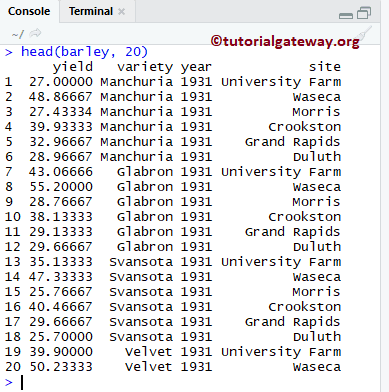Maximize the console pane
Viewport: 389px width, 392px height.
(x=364, y=13)
